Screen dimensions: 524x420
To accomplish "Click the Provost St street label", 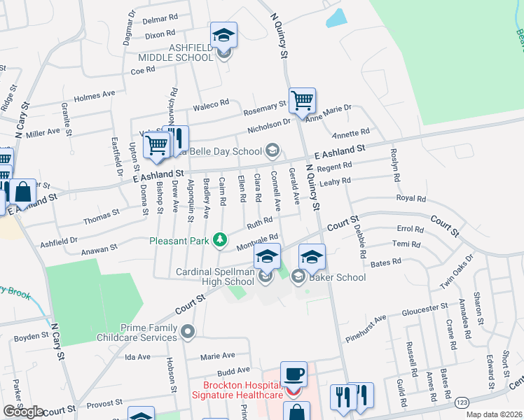I will tap(104, 404).
